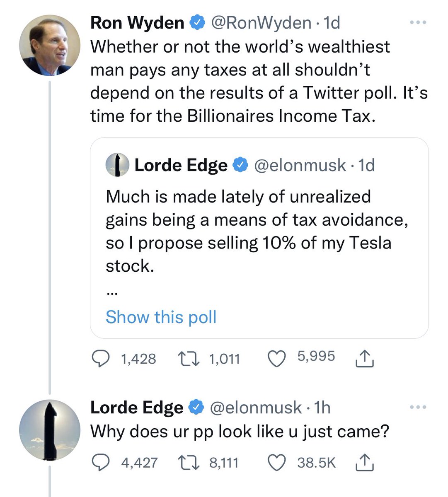Click the Lorde Edge name in the reply
This screenshot has height=497, width=448.
pyautogui.click(x=136, y=408)
